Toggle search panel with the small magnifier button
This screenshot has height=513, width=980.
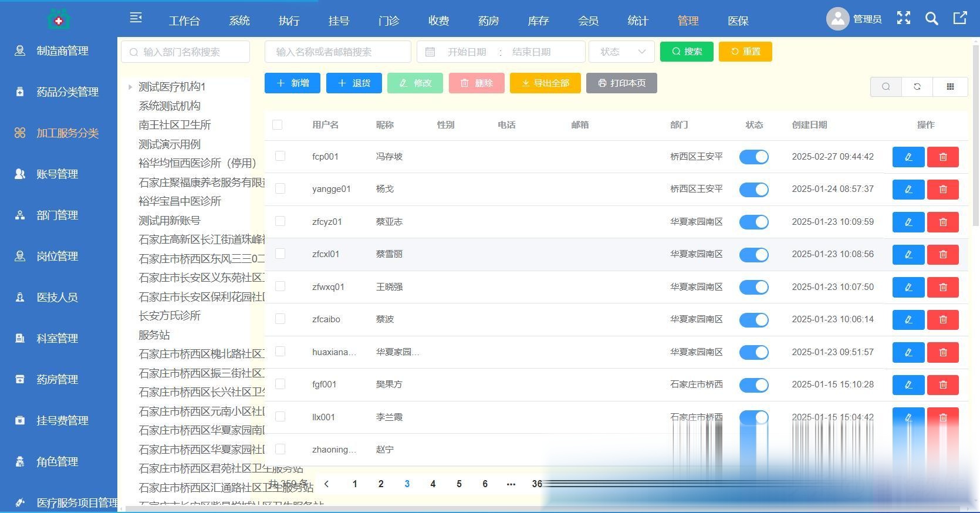886,87
